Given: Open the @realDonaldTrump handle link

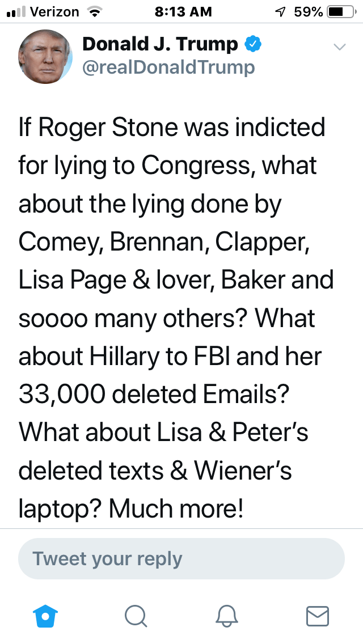Looking at the screenshot, I should coord(168,68).
